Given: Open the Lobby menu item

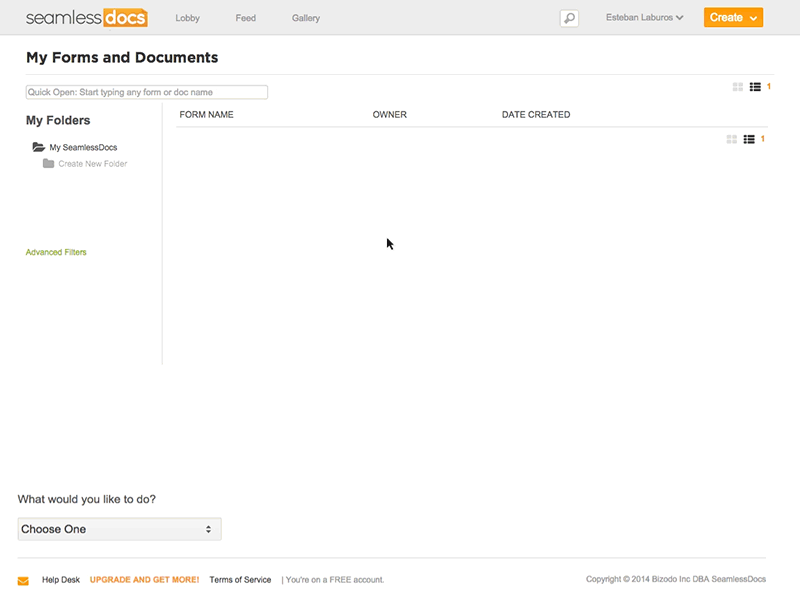Looking at the screenshot, I should 187,18.
